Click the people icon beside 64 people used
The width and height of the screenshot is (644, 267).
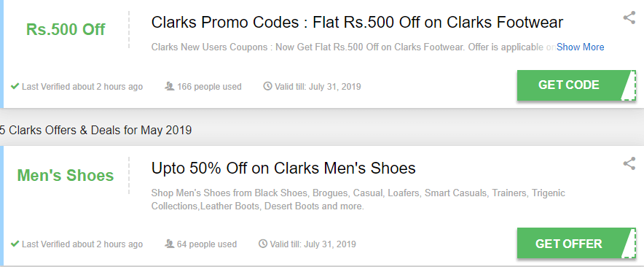click(170, 244)
